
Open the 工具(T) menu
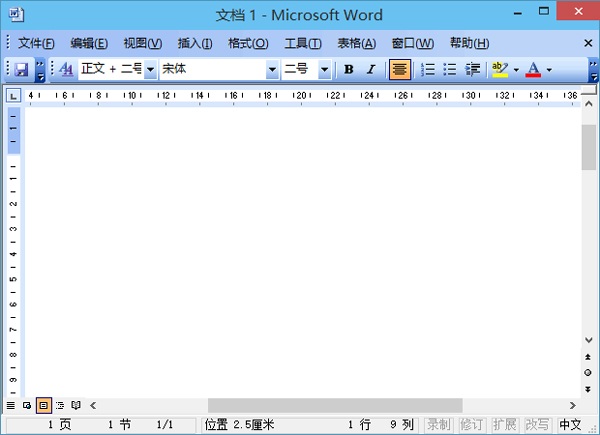pos(303,43)
